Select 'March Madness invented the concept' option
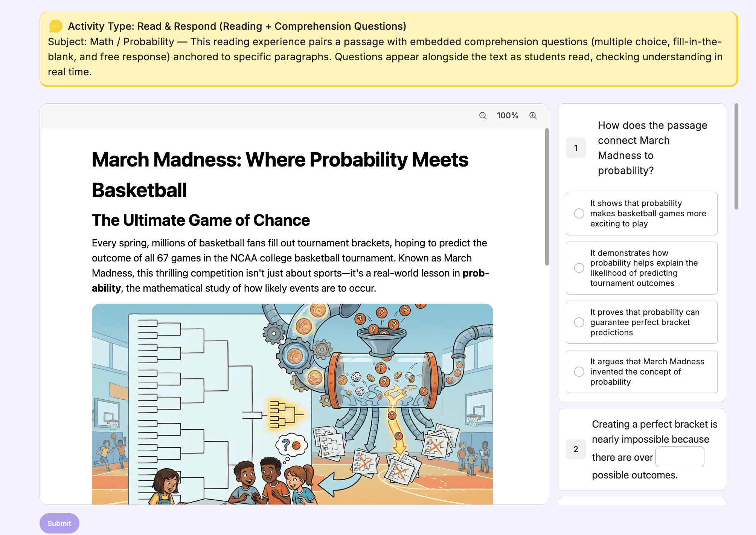Image resolution: width=756 pixels, height=535 pixels. pyautogui.click(x=579, y=372)
